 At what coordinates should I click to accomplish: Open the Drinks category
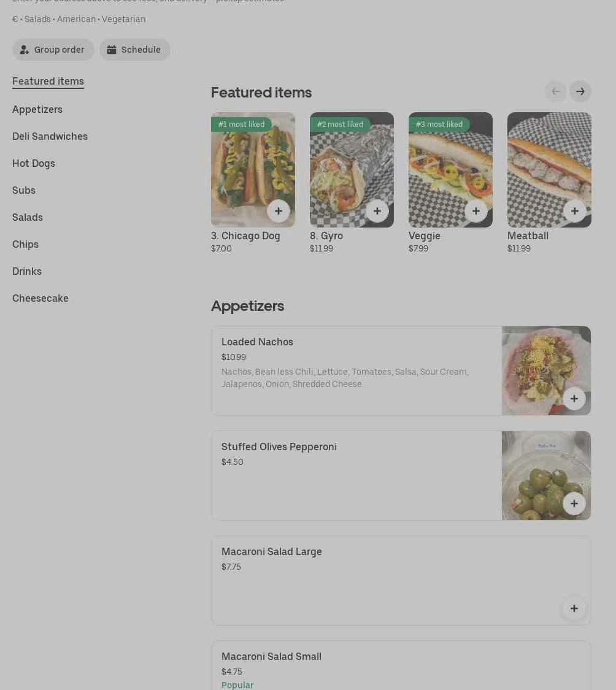coord(27,272)
